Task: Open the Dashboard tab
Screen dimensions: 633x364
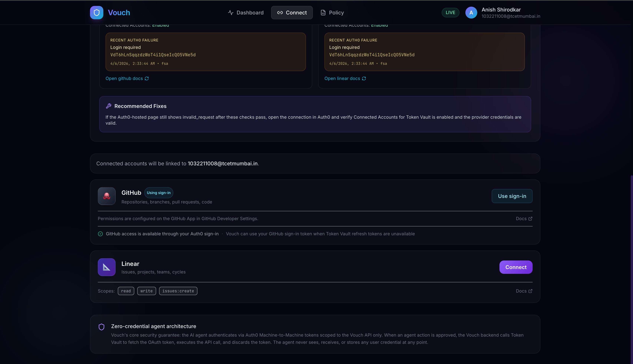Action: [x=246, y=13]
